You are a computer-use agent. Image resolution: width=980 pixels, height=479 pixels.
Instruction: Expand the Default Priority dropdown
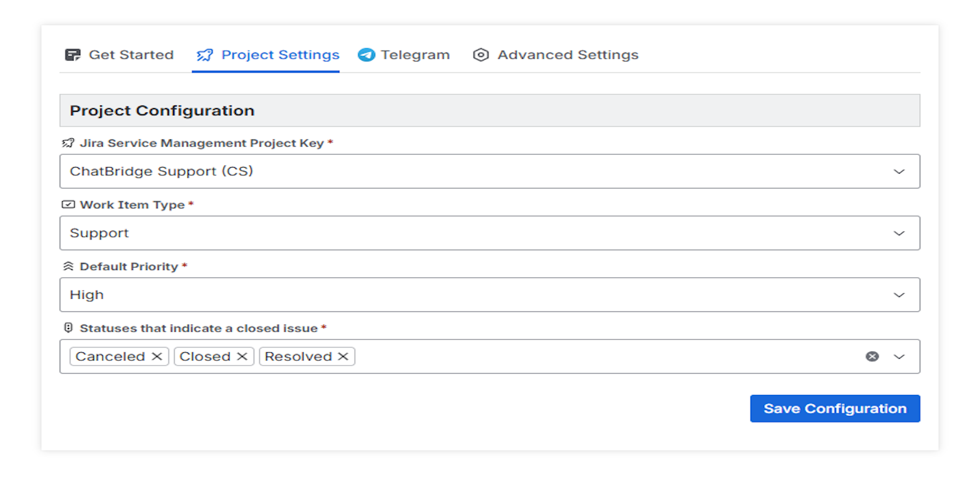point(899,295)
